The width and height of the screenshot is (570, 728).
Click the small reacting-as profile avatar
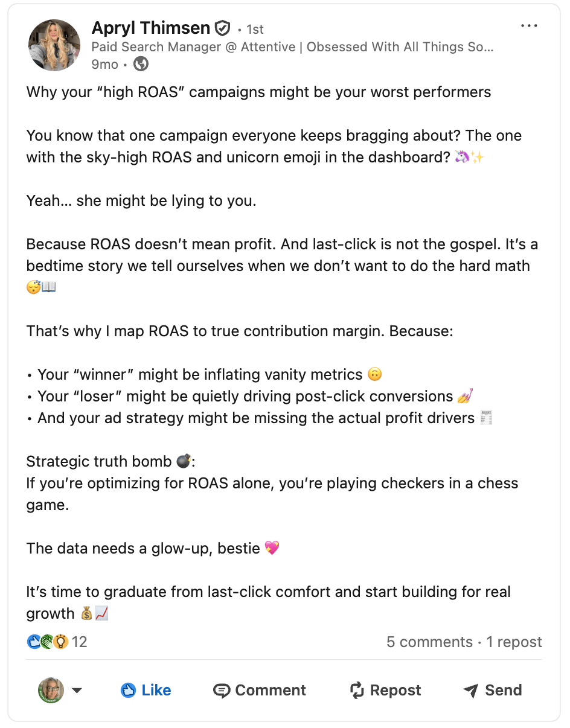point(51,691)
